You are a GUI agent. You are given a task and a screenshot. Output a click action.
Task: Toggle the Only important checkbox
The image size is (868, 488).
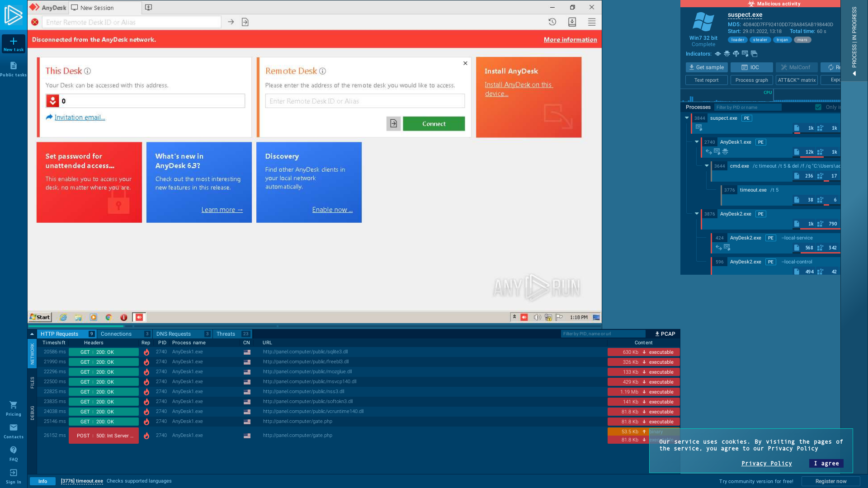click(x=818, y=107)
